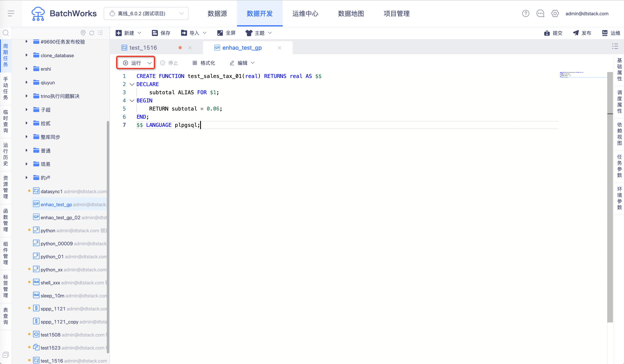
Task: Click the search magnifier icon in sidebar
Action: (x=6, y=33)
